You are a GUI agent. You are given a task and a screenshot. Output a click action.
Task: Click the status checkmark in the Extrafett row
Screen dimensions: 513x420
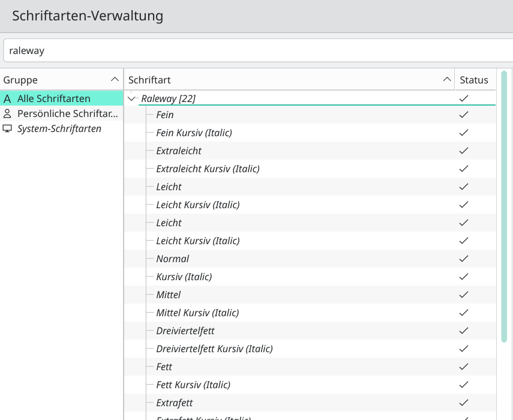tap(464, 403)
